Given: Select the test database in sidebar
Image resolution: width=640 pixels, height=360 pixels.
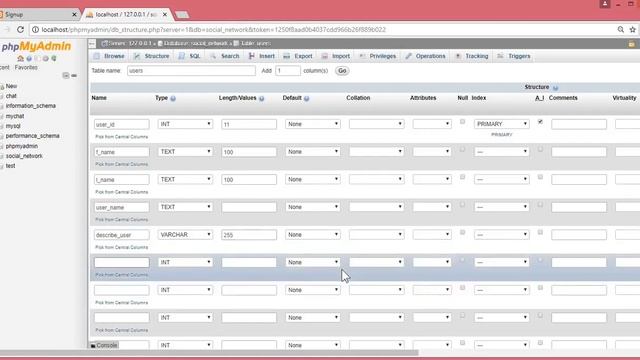Looking at the screenshot, I should 10,166.
